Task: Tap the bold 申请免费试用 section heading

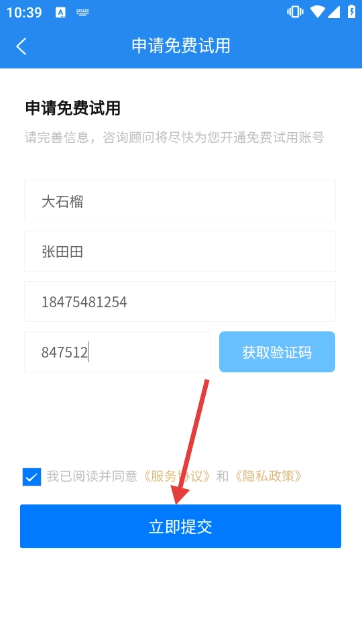Action: (x=72, y=109)
